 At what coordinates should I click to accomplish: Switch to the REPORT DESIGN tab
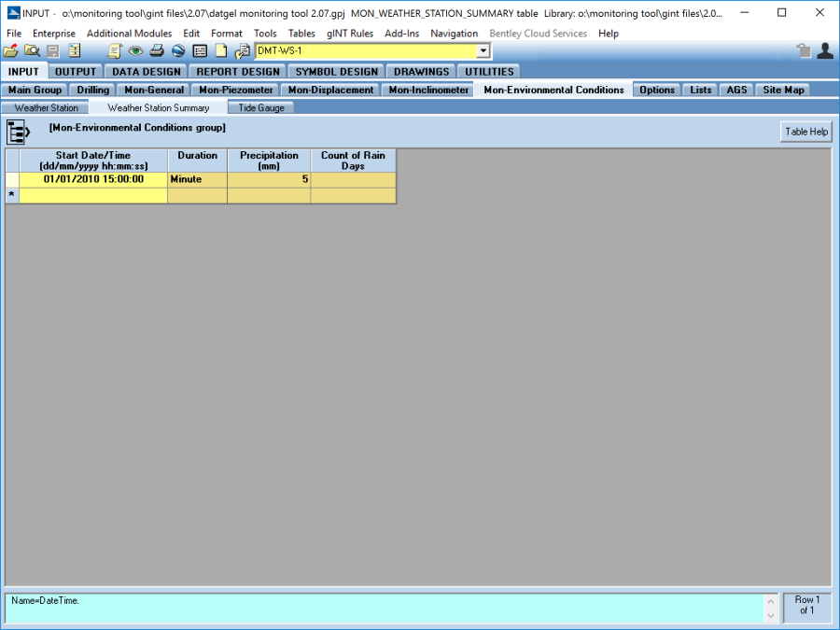237,72
